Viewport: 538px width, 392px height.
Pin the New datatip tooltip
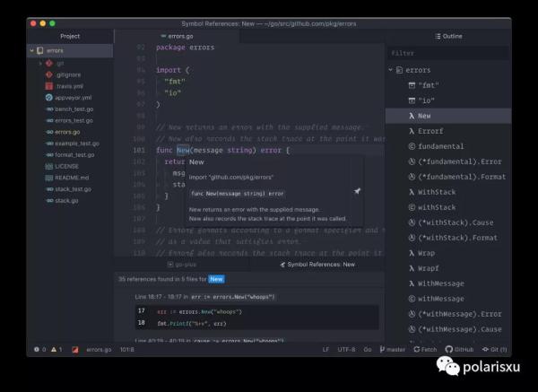coord(357,191)
